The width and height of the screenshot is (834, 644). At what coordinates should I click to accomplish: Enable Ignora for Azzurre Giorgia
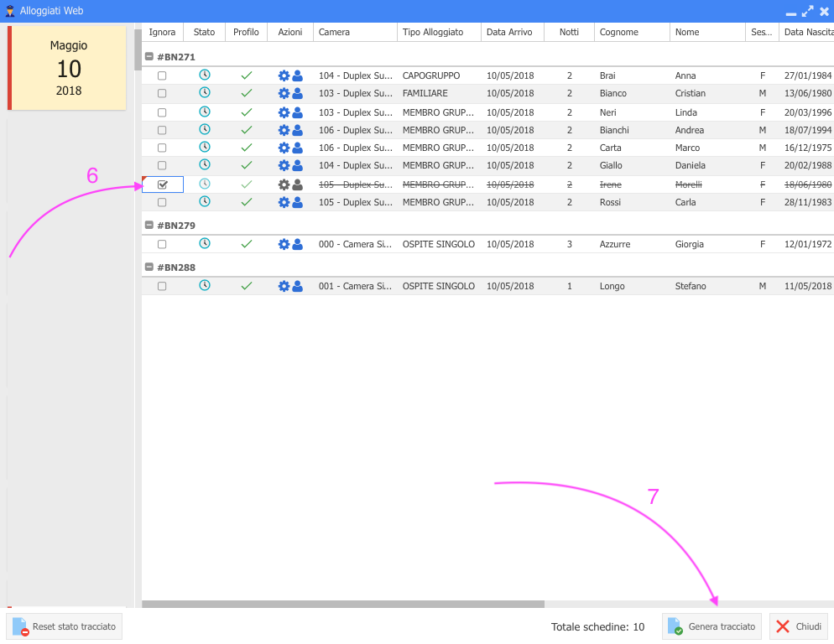[162, 244]
